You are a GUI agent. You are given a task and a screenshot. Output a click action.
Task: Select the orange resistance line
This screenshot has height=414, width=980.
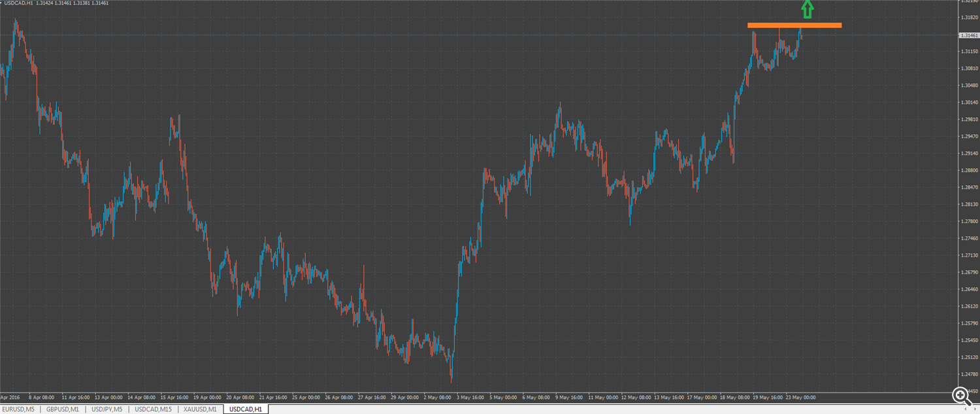(x=794, y=26)
